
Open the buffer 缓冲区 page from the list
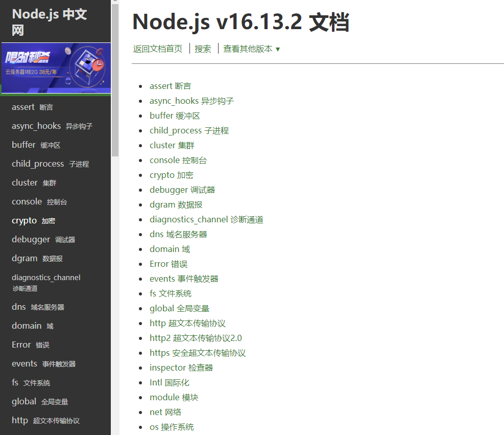pos(174,116)
